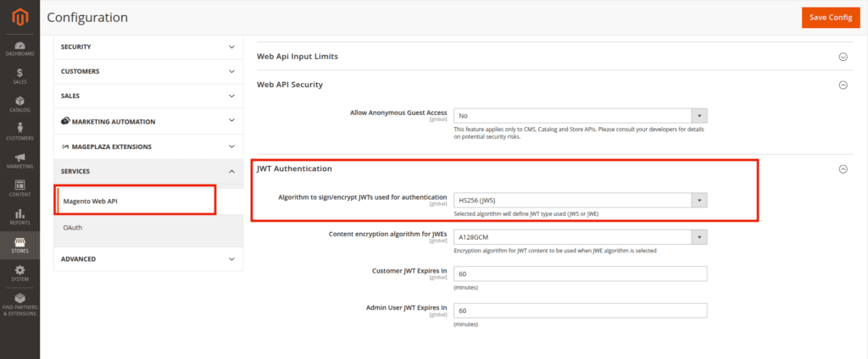Collapse the JWT Authentication group
The height and width of the screenshot is (359, 868).
click(x=843, y=169)
